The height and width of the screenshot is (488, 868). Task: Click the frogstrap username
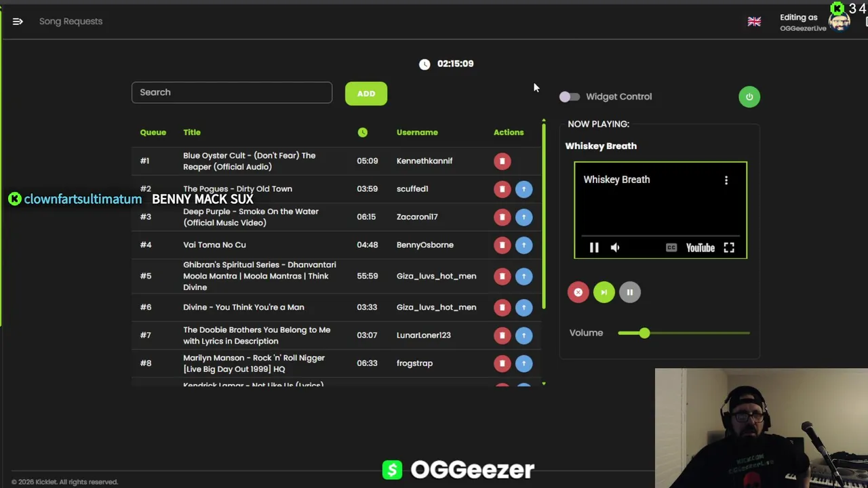pyautogui.click(x=414, y=363)
